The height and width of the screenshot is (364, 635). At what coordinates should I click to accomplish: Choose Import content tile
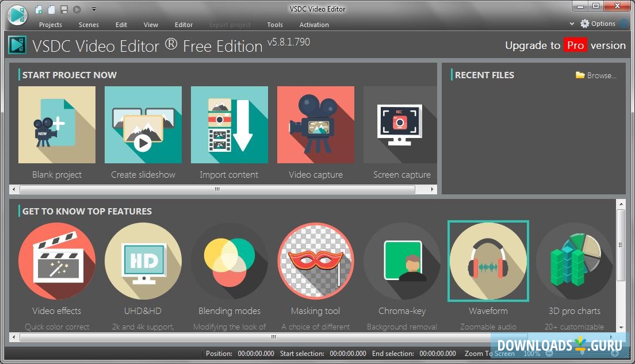(229, 125)
